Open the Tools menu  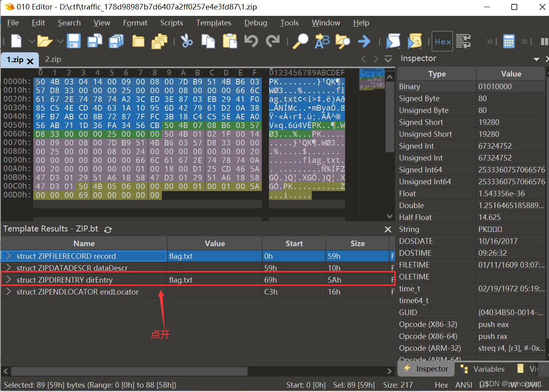point(289,23)
